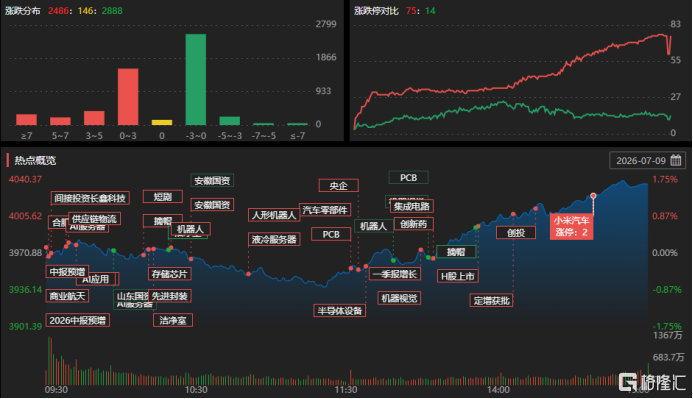Click the 人形机器人 hotspot tag
The width and height of the screenshot is (693, 399).
[274, 215]
